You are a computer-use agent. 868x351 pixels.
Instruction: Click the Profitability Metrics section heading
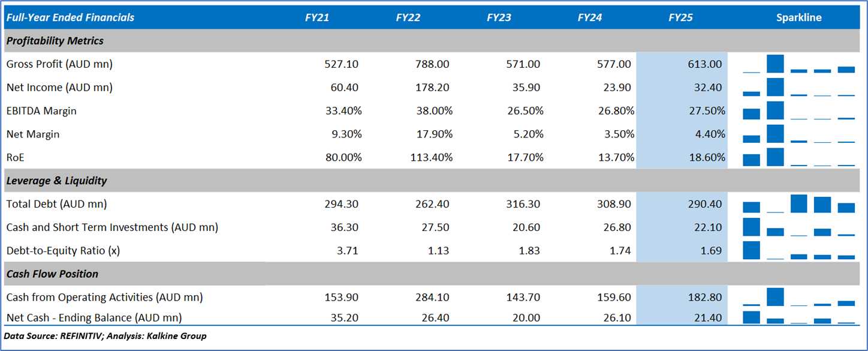coord(55,41)
